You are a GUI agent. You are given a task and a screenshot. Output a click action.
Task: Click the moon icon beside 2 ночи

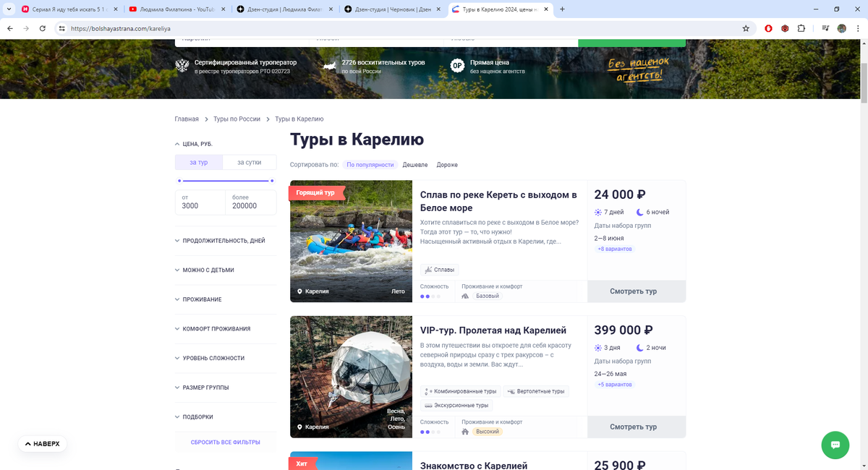coord(640,348)
